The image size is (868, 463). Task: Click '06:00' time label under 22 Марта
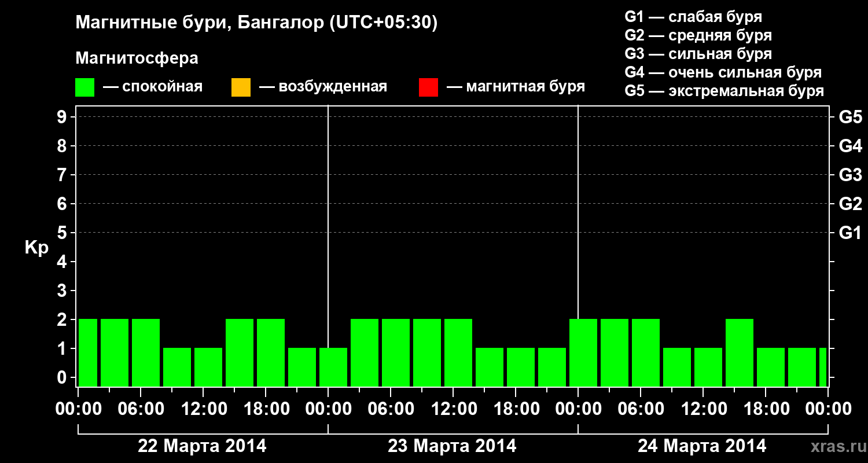141,409
